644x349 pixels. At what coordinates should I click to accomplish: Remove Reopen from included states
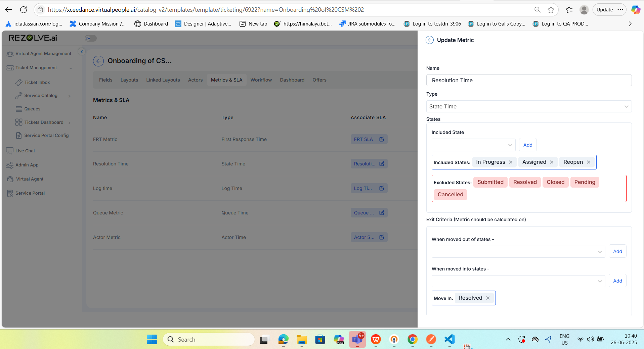tap(589, 162)
